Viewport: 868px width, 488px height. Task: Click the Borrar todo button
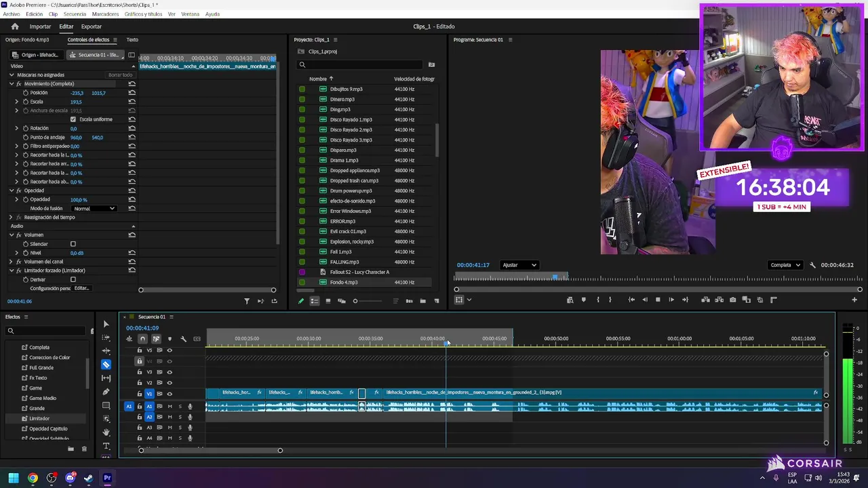121,75
